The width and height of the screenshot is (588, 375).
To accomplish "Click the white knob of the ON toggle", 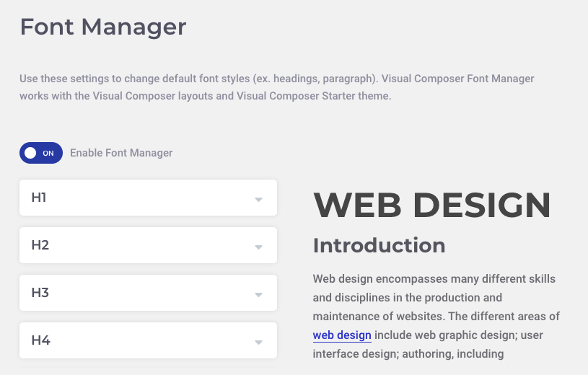I will pos(30,153).
